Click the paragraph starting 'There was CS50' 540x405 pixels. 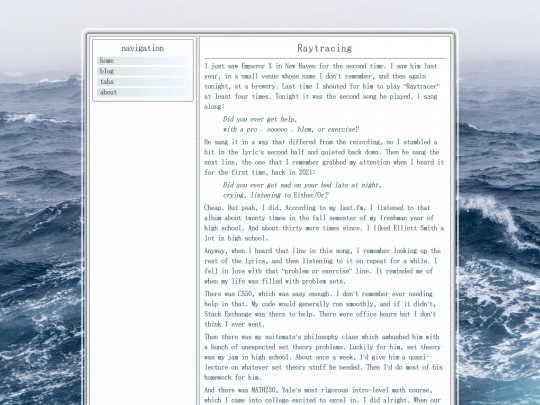324,309
